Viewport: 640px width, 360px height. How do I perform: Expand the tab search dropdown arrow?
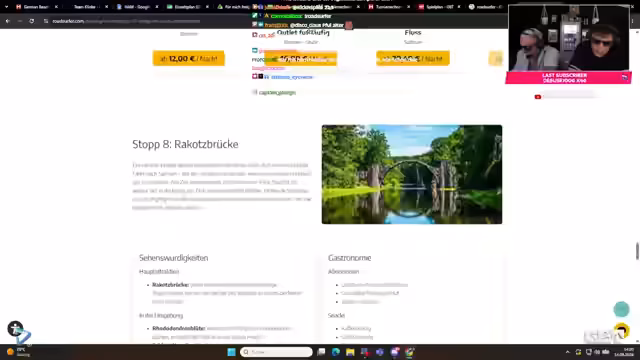click(6, 7)
